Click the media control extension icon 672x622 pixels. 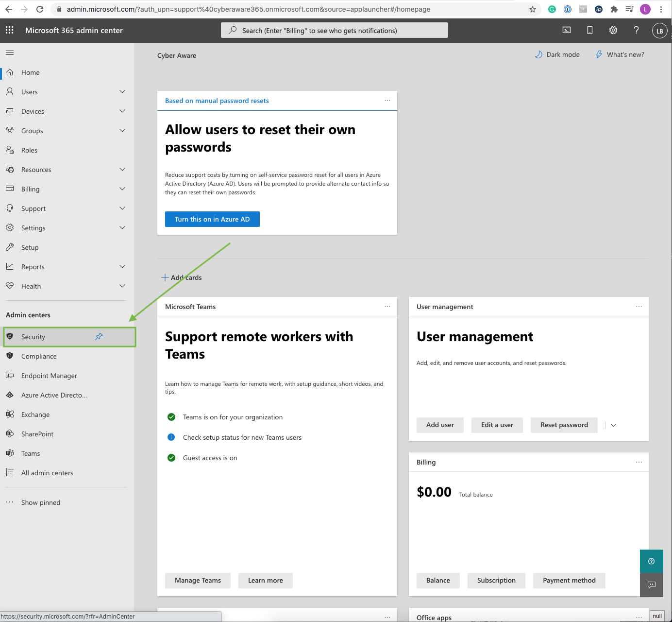pos(630,9)
